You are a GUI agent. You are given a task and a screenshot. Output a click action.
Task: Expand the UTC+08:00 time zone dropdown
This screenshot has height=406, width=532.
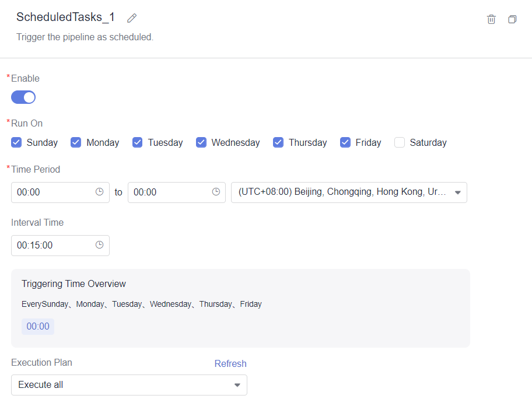pyautogui.click(x=349, y=192)
